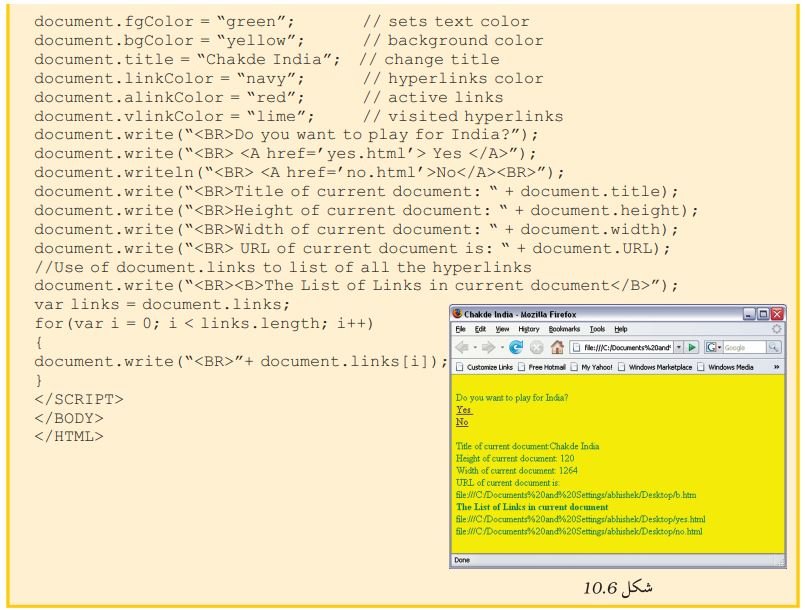Open the address bar history dropdown

tap(679, 347)
